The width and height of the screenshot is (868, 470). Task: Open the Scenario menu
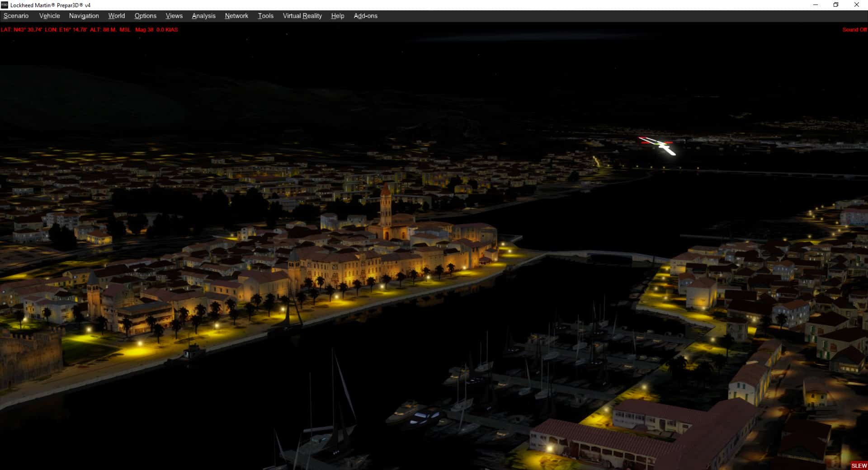(x=16, y=16)
